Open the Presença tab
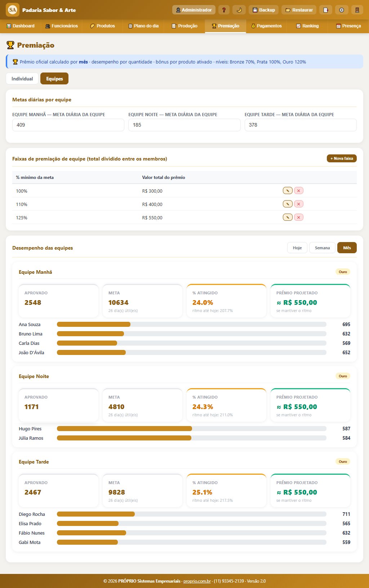The width and height of the screenshot is (369, 588). [348, 26]
